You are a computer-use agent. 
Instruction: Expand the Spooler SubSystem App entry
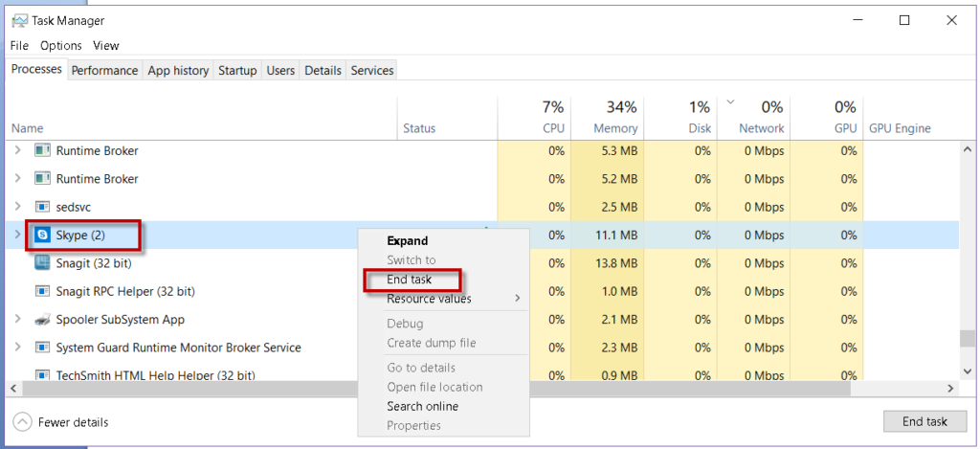click(x=17, y=320)
